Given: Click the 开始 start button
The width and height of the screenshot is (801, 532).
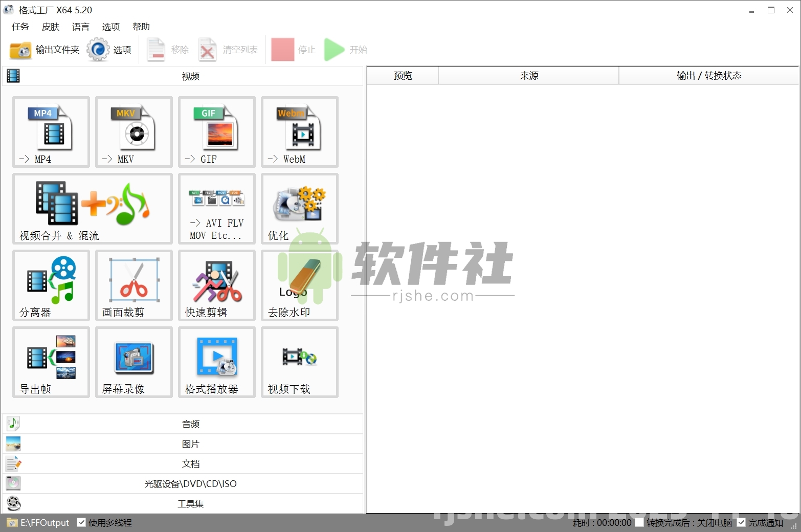Looking at the screenshot, I should point(346,50).
